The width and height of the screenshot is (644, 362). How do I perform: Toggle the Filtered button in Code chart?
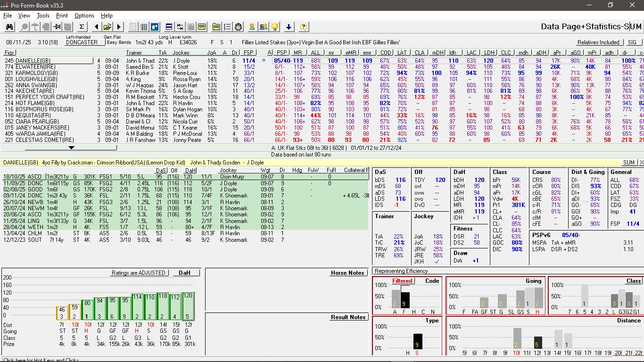(402, 281)
